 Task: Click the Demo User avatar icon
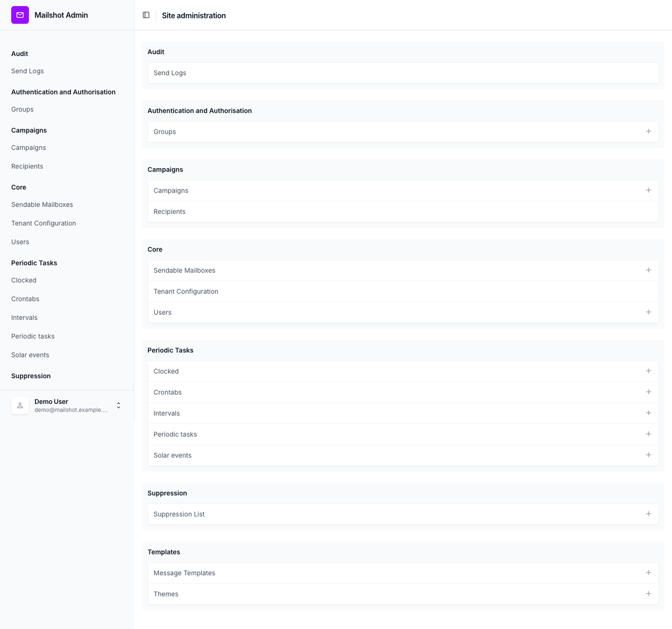coord(20,406)
